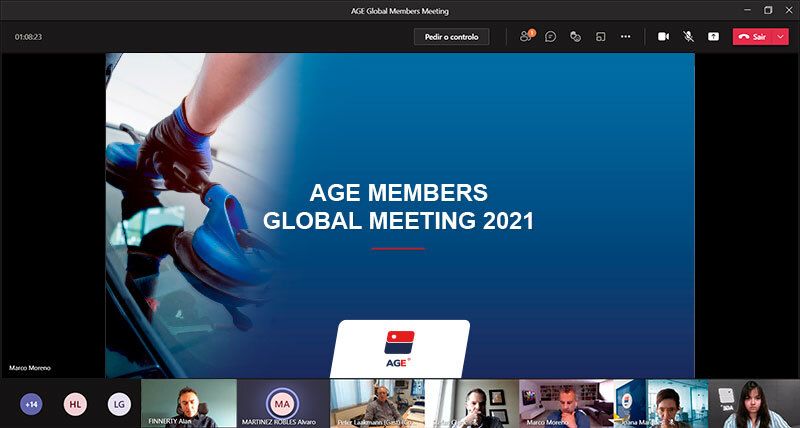Image resolution: width=800 pixels, height=428 pixels.
Task: Select MARTINEZ ROBLES Alvaro tile
Action: pos(283,403)
